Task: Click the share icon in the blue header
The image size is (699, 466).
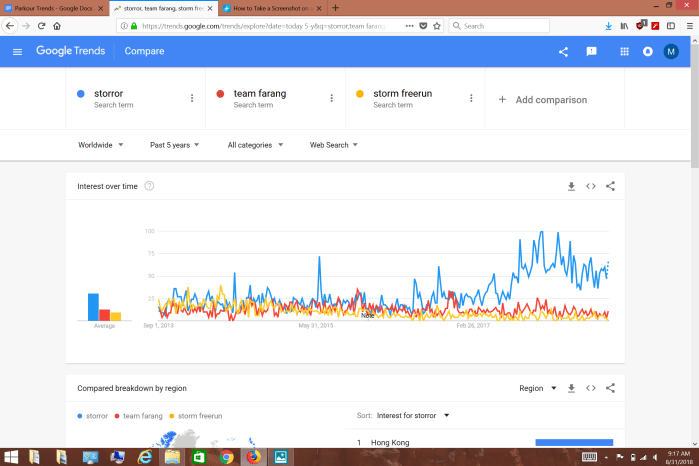Action: coord(563,51)
